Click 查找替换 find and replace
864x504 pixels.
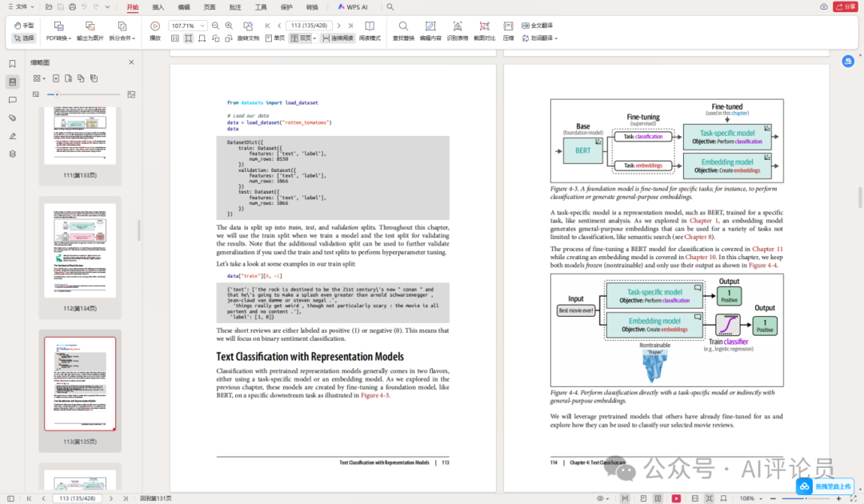(x=403, y=31)
